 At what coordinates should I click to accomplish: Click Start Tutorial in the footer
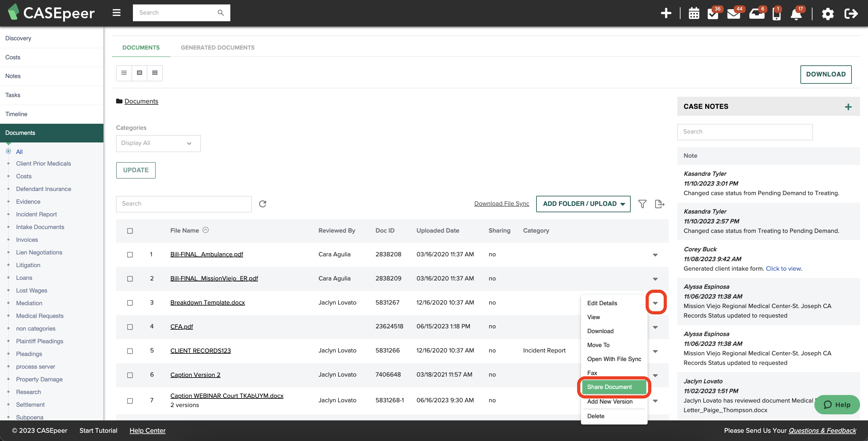tap(98, 430)
